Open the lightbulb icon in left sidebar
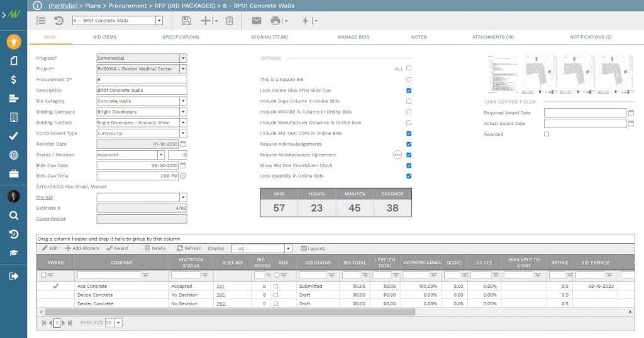The height and width of the screenshot is (338, 644). point(14,41)
